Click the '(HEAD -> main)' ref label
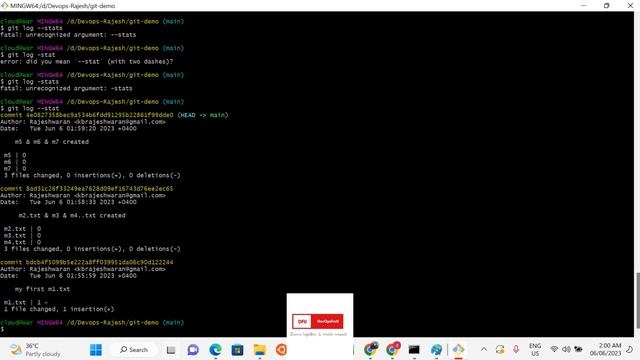Image resolution: width=640 pixels, height=360 pixels. pyautogui.click(x=203, y=115)
